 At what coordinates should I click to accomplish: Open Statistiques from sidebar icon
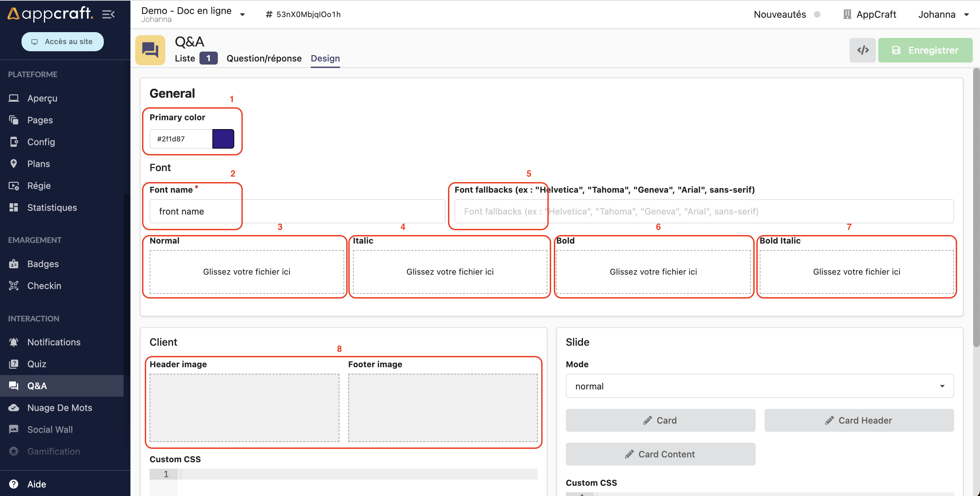[14, 207]
